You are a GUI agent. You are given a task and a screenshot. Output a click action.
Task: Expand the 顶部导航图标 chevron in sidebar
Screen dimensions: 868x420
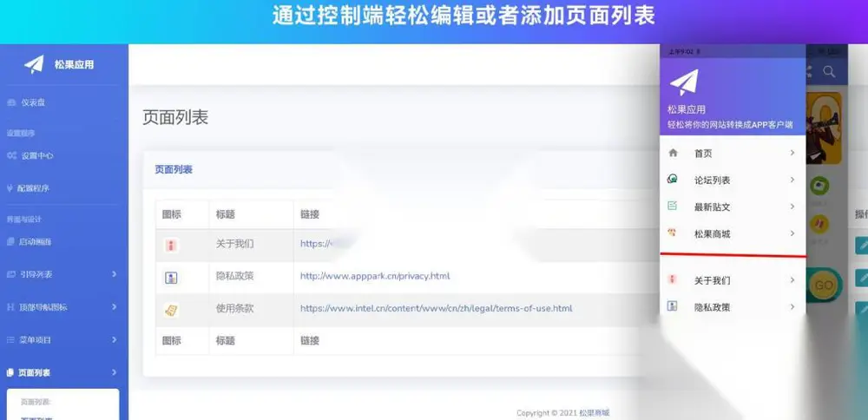tap(114, 306)
